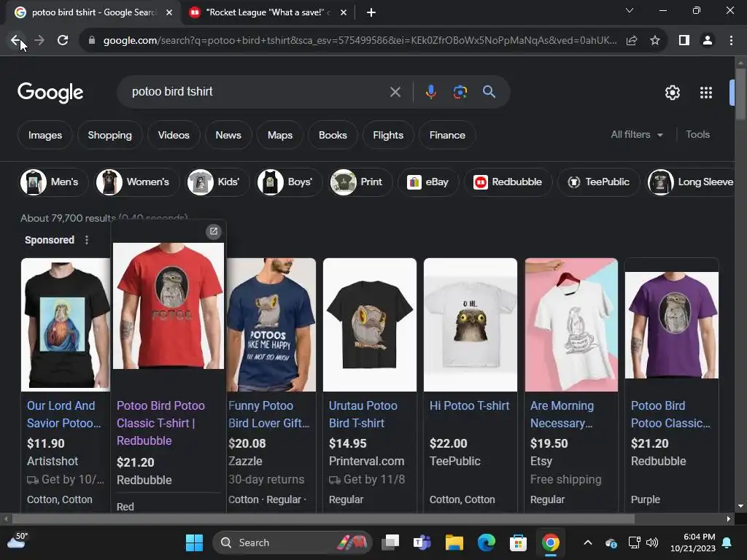The width and height of the screenshot is (747, 560).
Task: Filter by Print chip
Action: [360, 182]
